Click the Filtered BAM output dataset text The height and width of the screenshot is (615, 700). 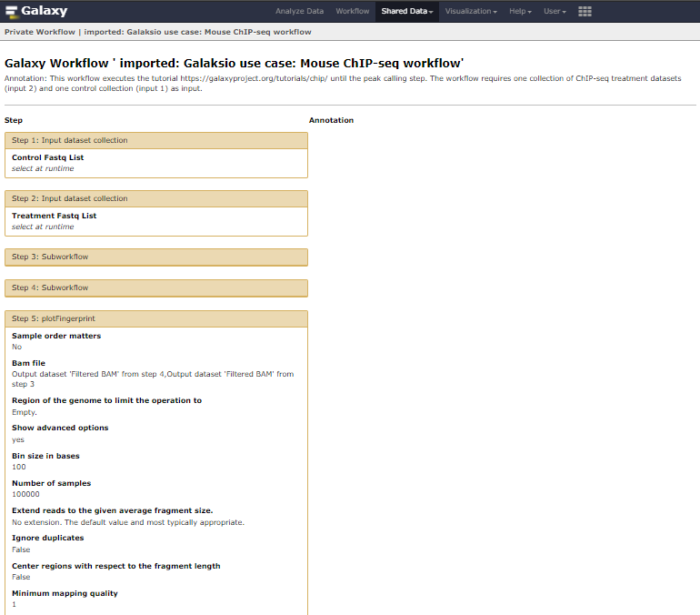[153, 378]
